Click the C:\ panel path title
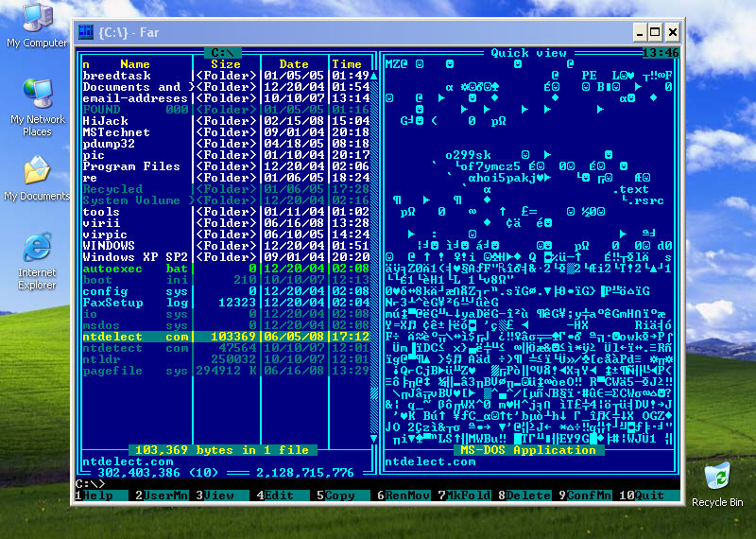The width and height of the screenshot is (756, 539). click(222, 53)
